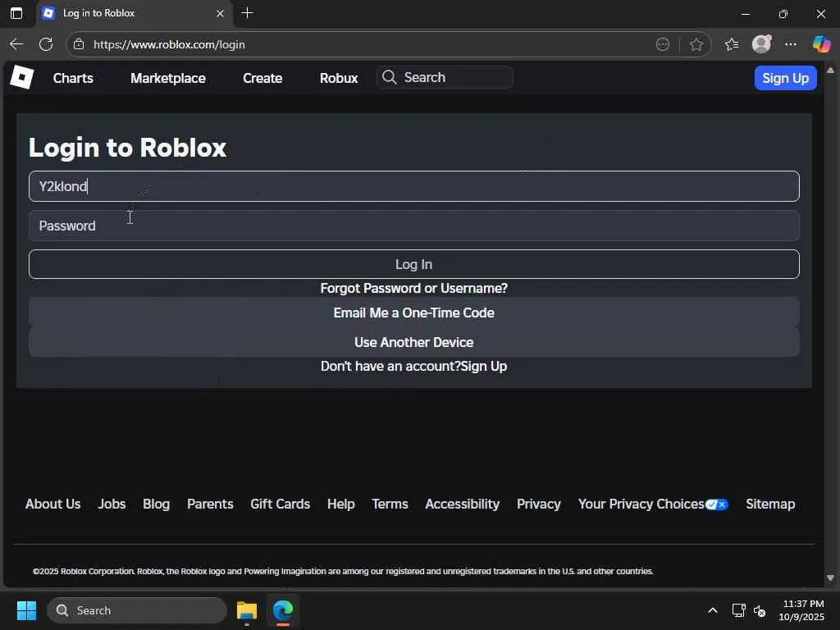Viewport: 840px width, 630px height.
Task: Click the muted volume tray icon
Action: (760, 610)
